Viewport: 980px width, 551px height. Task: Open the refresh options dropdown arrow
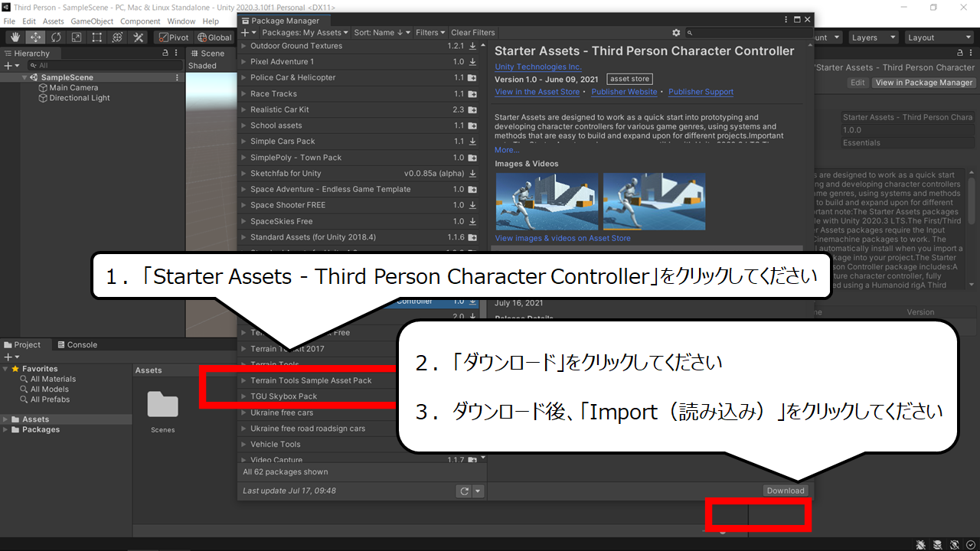point(478,491)
